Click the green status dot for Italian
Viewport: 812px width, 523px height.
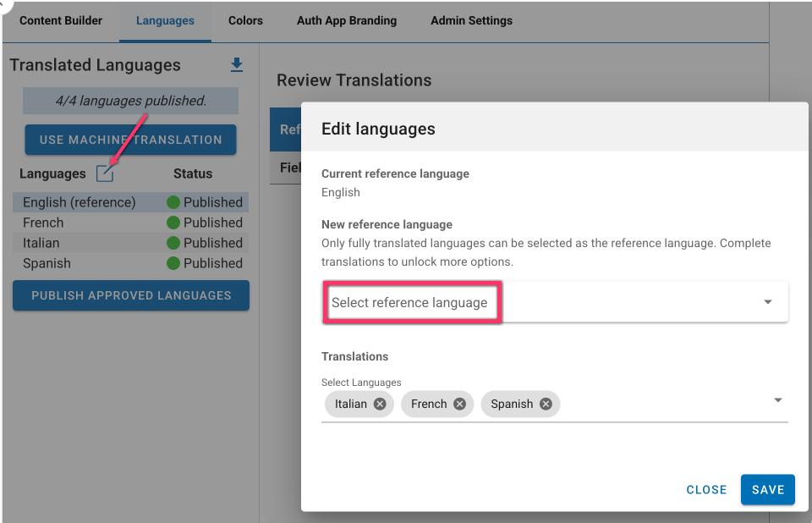(173, 243)
